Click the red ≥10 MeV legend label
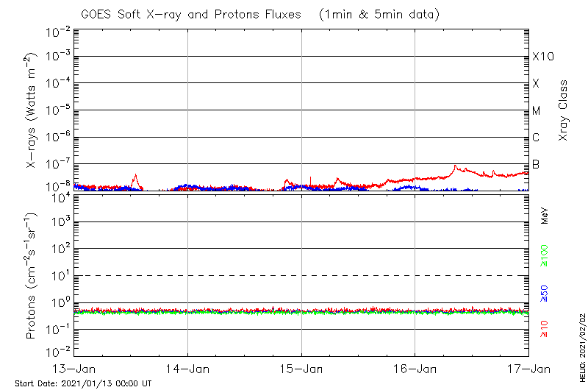Screen dimensions: 588x390 (x=545, y=329)
